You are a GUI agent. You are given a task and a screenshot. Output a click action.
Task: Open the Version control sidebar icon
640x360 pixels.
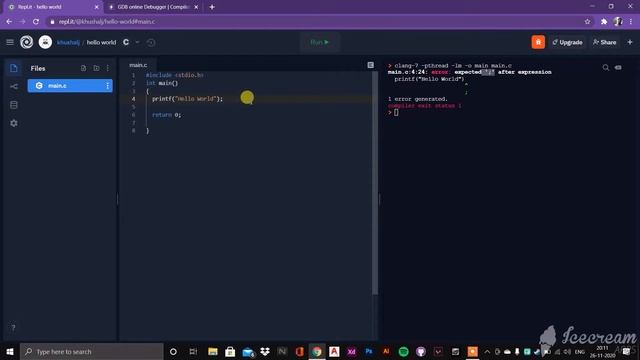coord(13,86)
